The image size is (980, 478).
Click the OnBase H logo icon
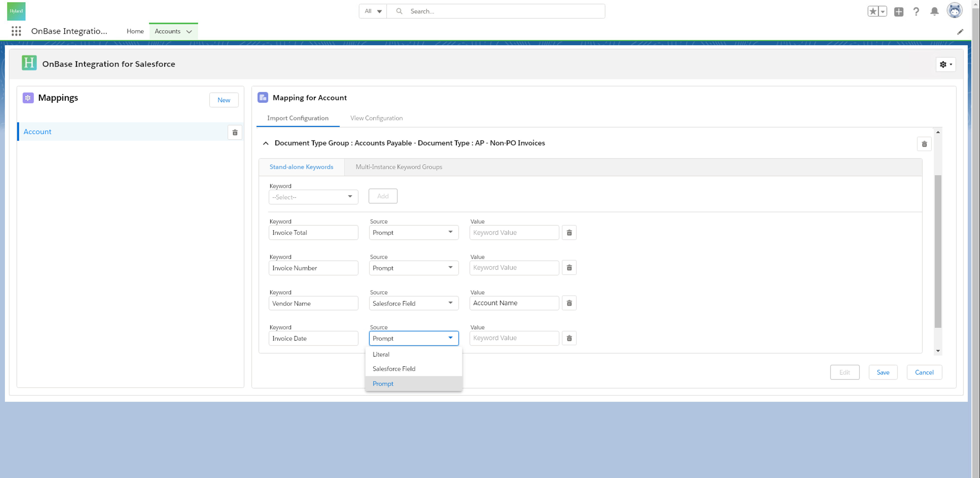[29, 63]
